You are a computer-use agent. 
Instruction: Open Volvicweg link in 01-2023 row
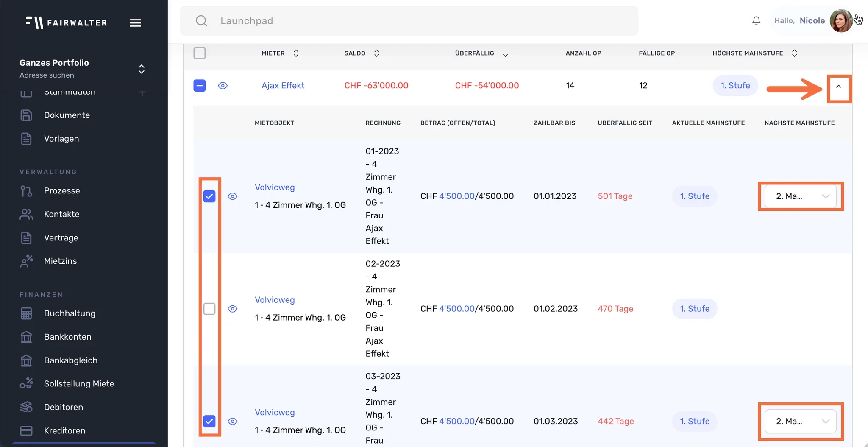click(275, 187)
